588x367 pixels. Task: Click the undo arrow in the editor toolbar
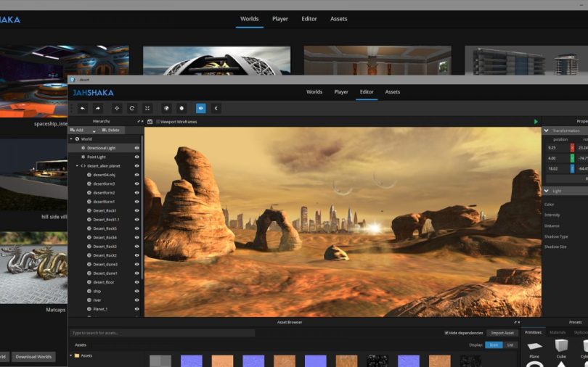point(83,108)
